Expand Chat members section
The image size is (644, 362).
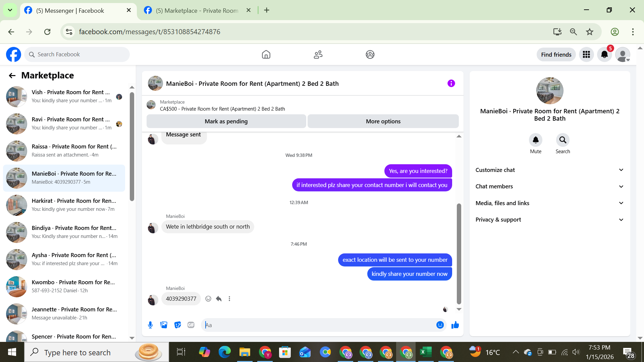549,186
